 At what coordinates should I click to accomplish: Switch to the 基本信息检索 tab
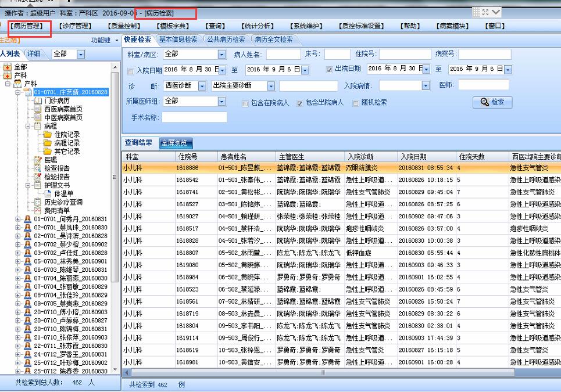pyautogui.click(x=178, y=39)
